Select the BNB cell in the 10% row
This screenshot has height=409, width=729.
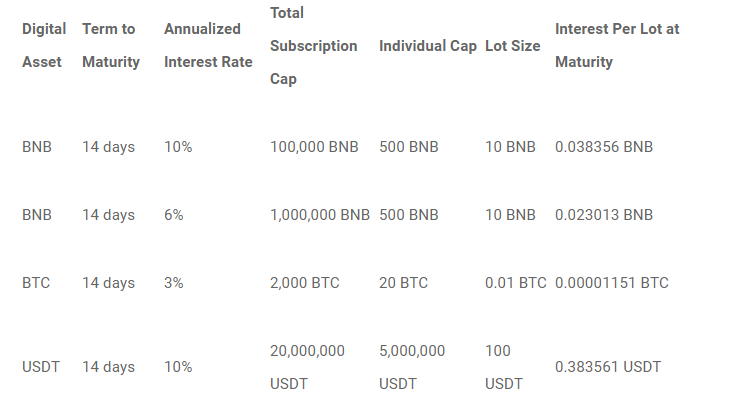[37, 147]
